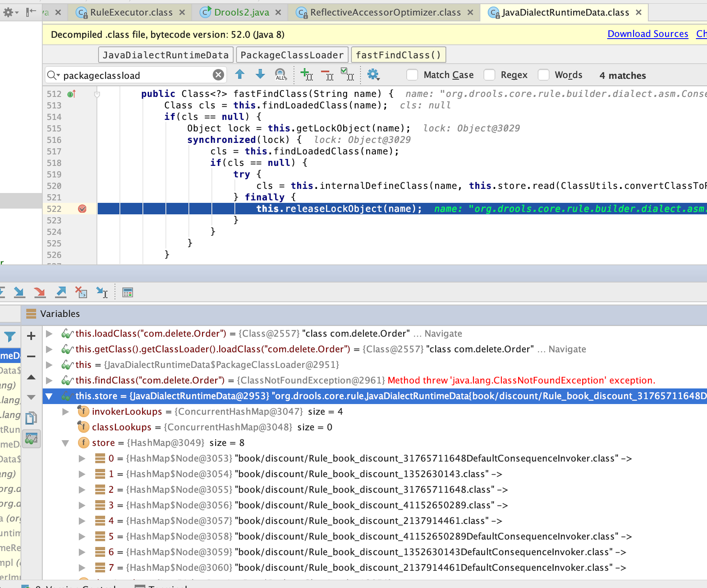Click the Step Out debugger icon

61,292
